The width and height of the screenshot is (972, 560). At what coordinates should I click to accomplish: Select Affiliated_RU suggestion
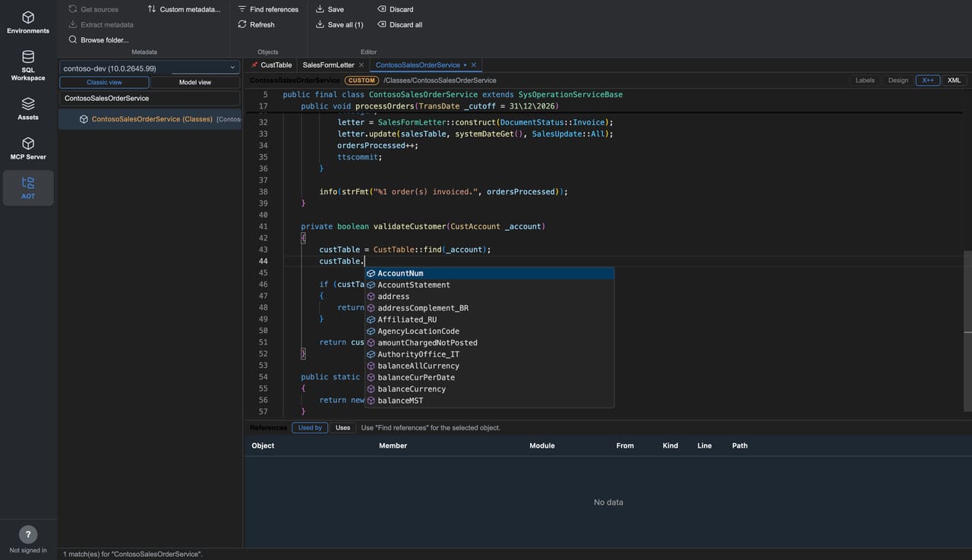[490, 319]
